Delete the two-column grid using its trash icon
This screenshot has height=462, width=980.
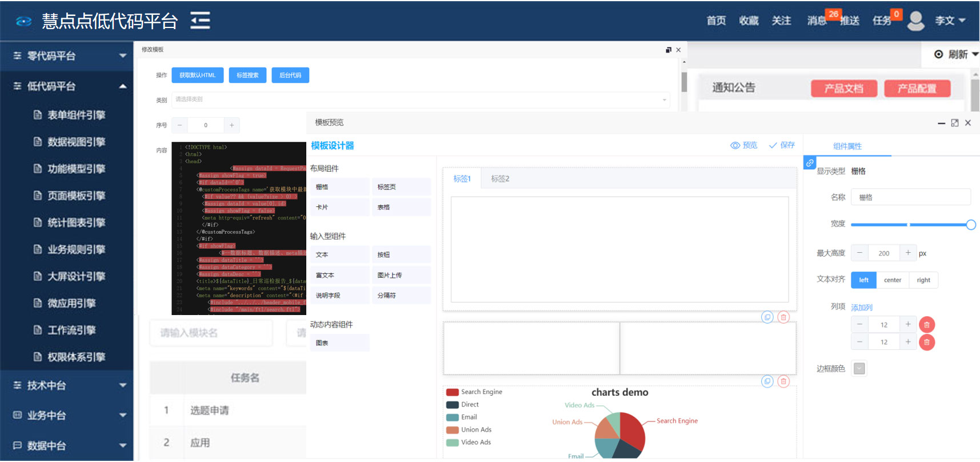coord(783,381)
